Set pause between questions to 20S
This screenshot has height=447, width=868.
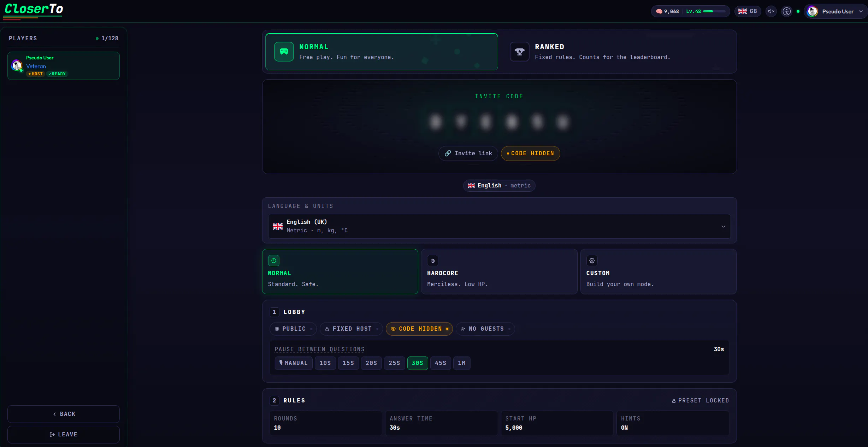click(x=371, y=363)
